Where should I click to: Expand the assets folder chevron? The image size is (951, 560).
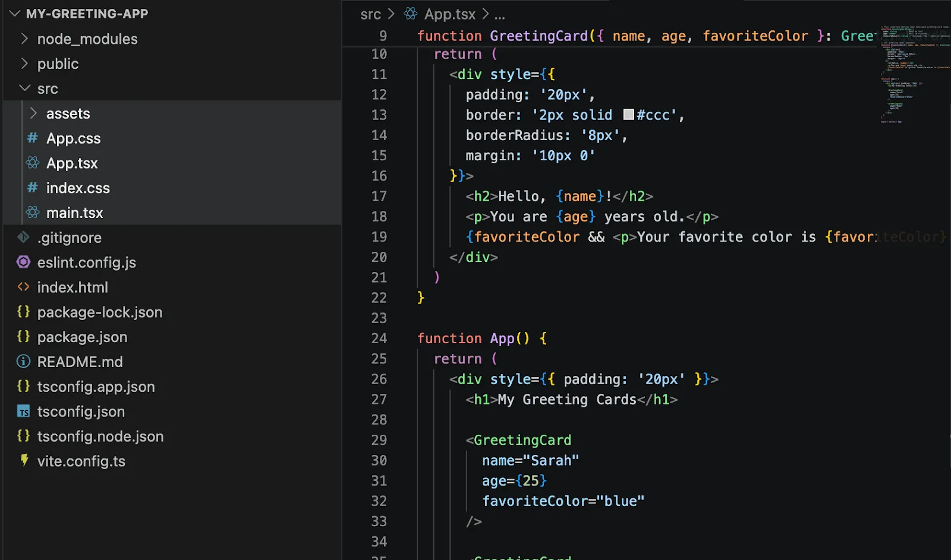click(33, 113)
